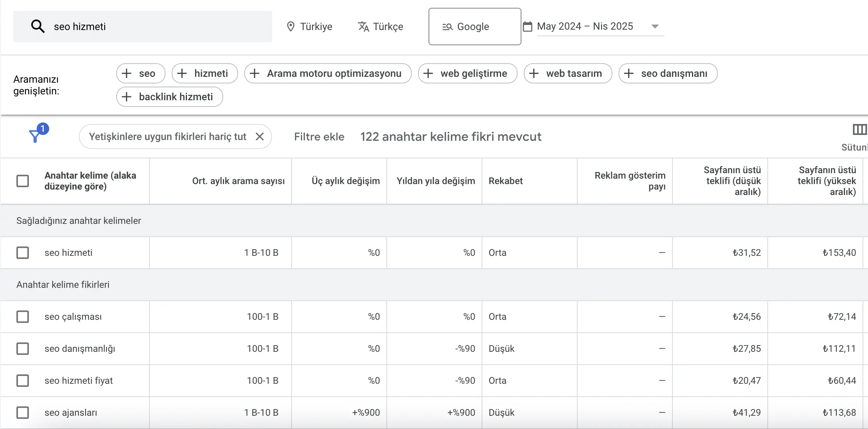Sort by 'Reklam gösterim payı' column header

tap(630, 181)
